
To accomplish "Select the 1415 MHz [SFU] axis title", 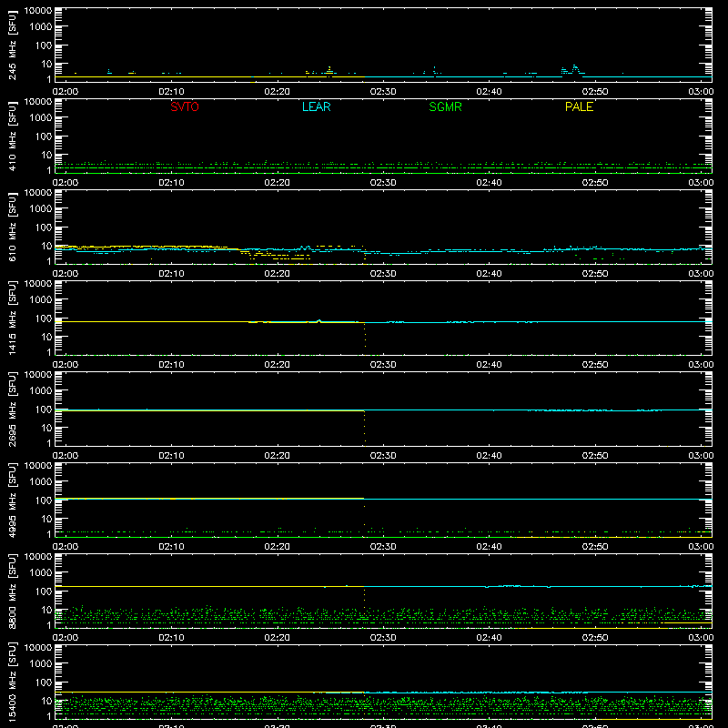I will 12,318.
